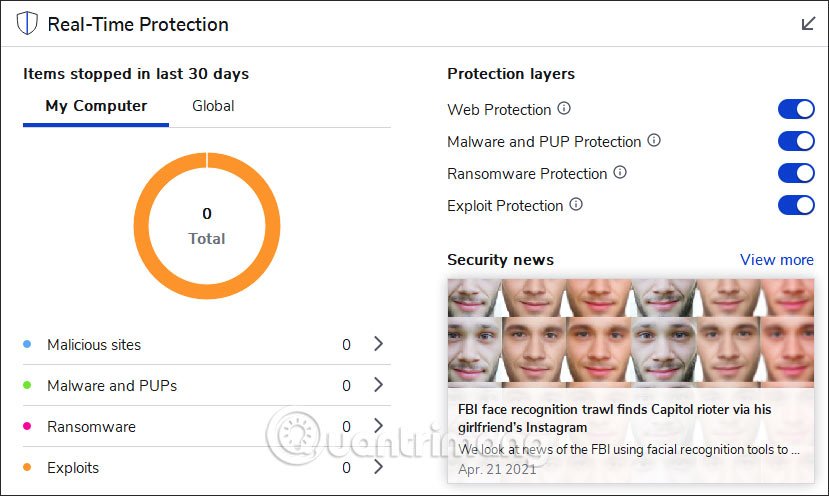Click the Malware and PUP Protection info icon
Screen dimensions: 829x496
(654, 141)
